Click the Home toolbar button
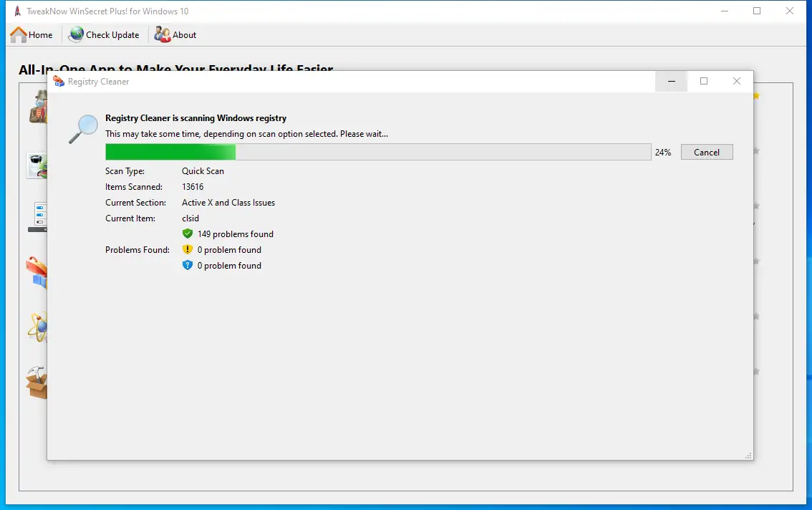The height and width of the screenshot is (510, 812). pyautogui.click(x=32, y=34)
